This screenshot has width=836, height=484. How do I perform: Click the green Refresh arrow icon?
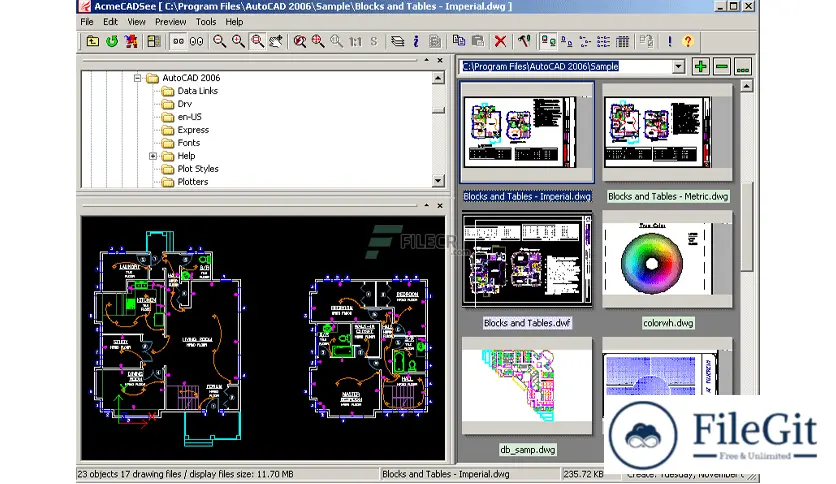coord(111,41)
